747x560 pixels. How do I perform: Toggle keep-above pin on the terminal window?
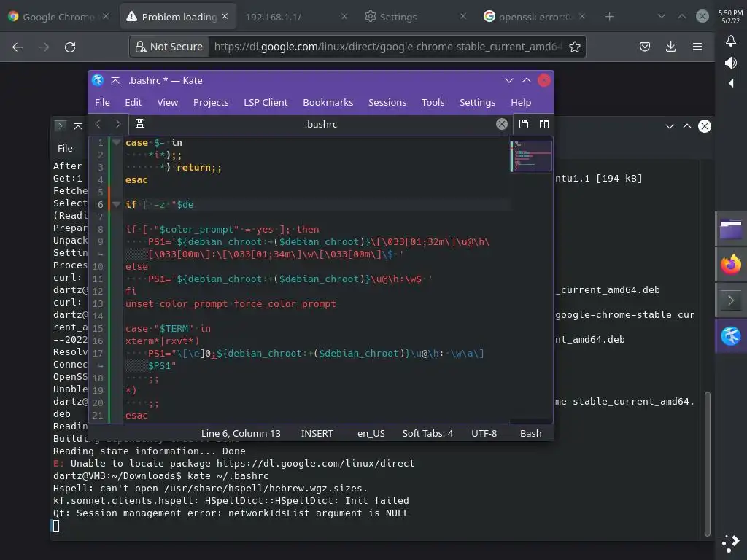tap(77, 125)
